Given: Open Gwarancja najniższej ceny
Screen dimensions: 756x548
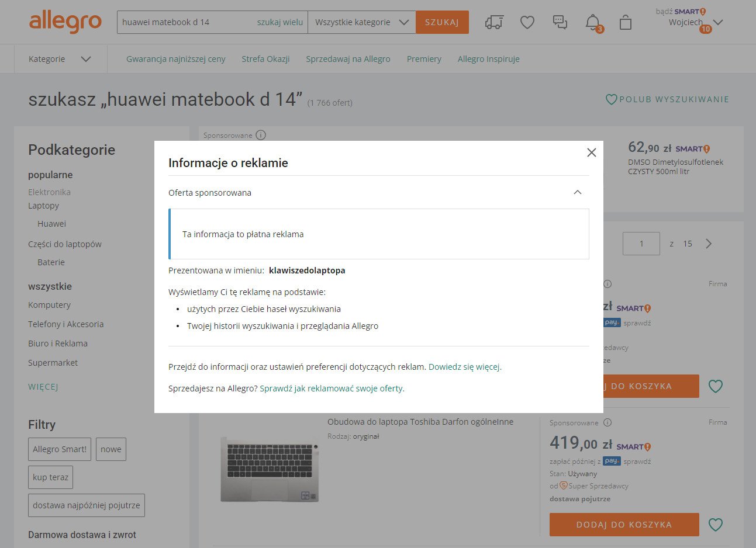Looking at the screenshot, I should click(176, 59).
